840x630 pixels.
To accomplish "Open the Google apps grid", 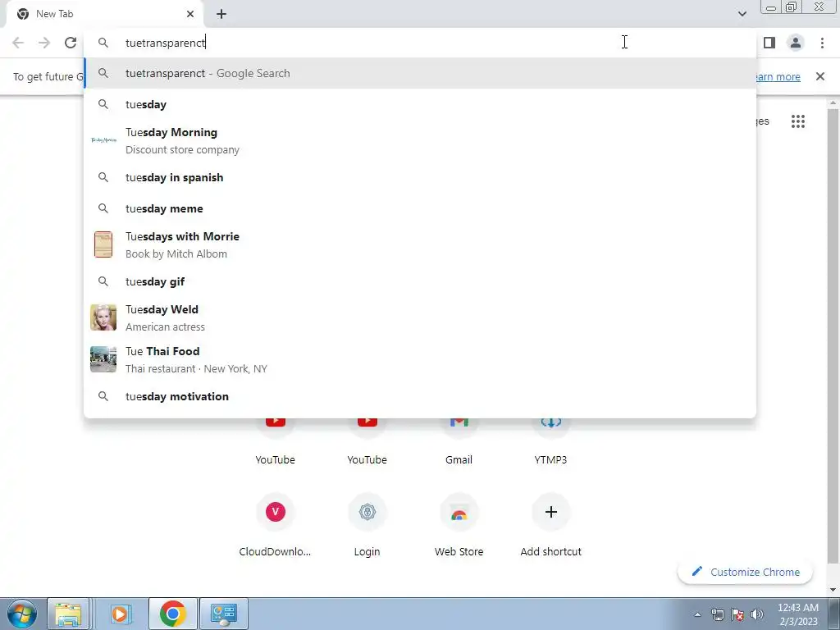I will (798, 121).
